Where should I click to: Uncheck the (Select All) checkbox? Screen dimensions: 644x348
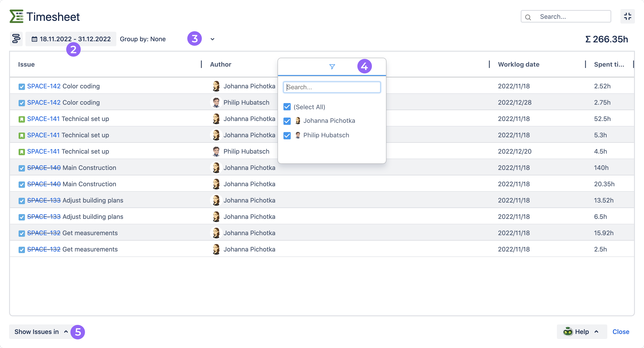tap(287, 107)
